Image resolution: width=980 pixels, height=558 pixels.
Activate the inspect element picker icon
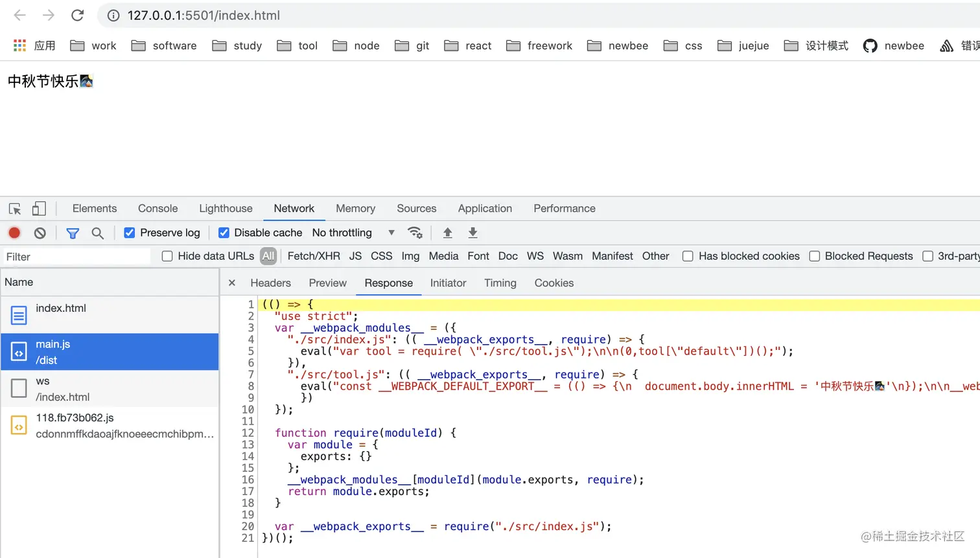[x=15, y=209]
